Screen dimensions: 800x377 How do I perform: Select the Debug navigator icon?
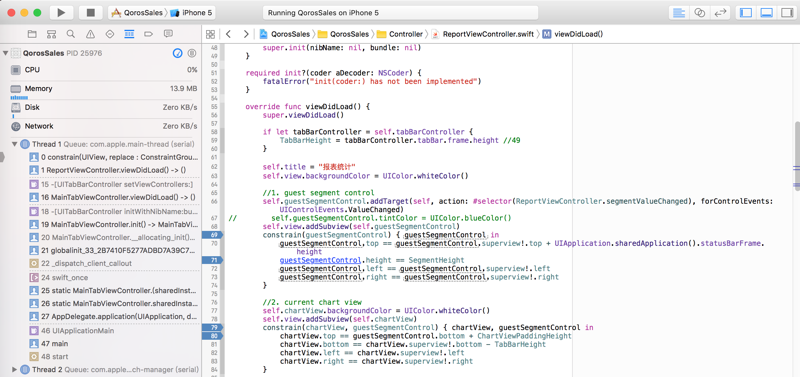point(129,34)
